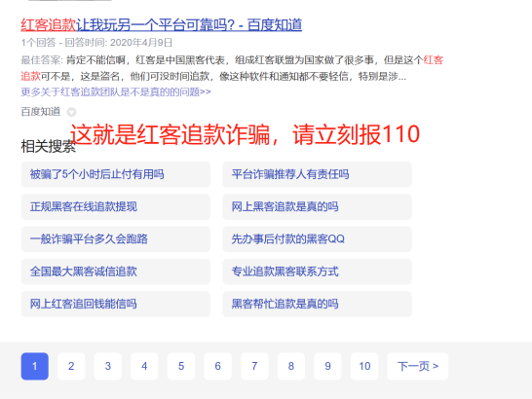Select current page 1 in pagination
The height and width of the screenshot is (399, 532).
coord(35,366)
